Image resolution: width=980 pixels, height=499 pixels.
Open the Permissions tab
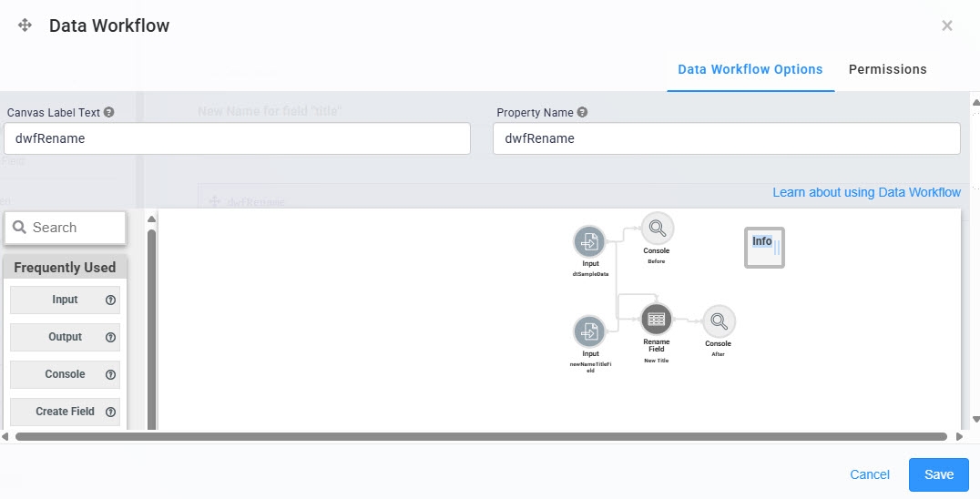point(887,69)
